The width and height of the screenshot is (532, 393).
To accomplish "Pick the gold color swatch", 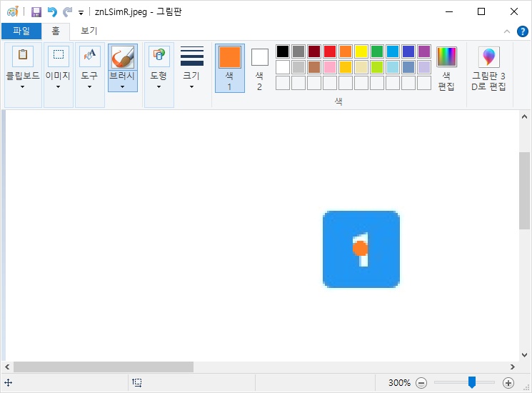I will [x=346, y=67].
